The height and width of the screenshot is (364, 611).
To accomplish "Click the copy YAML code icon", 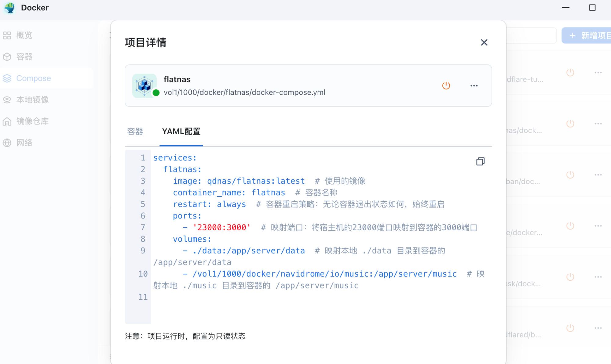I will pos(480,161).
